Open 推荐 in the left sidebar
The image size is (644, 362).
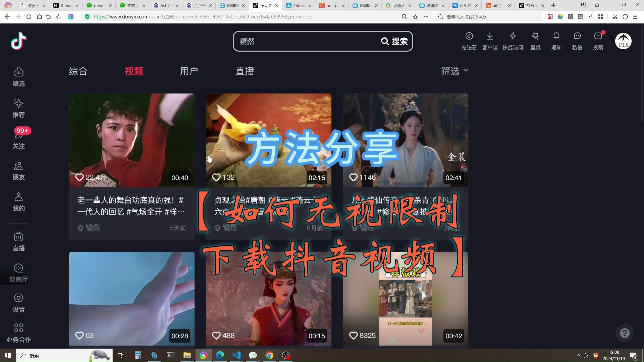pos(18,108)
